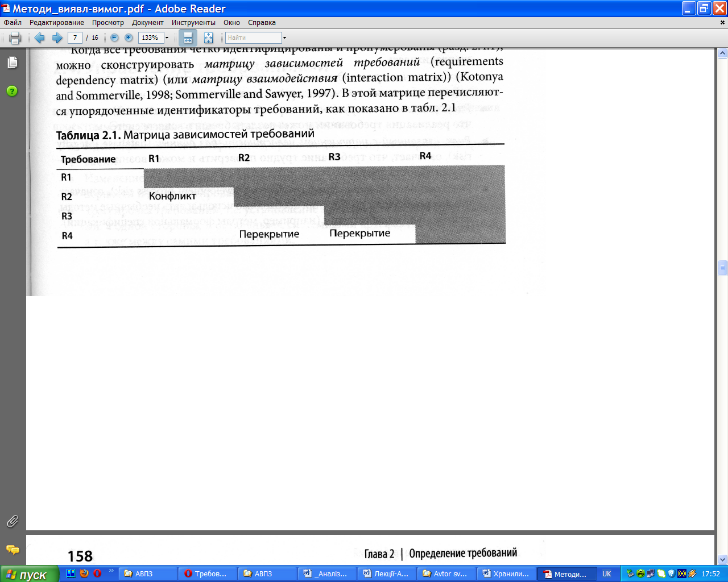Open the Окно menu
Image resolution: width=728 pixels, height=582 pixels.
(231, 23)
